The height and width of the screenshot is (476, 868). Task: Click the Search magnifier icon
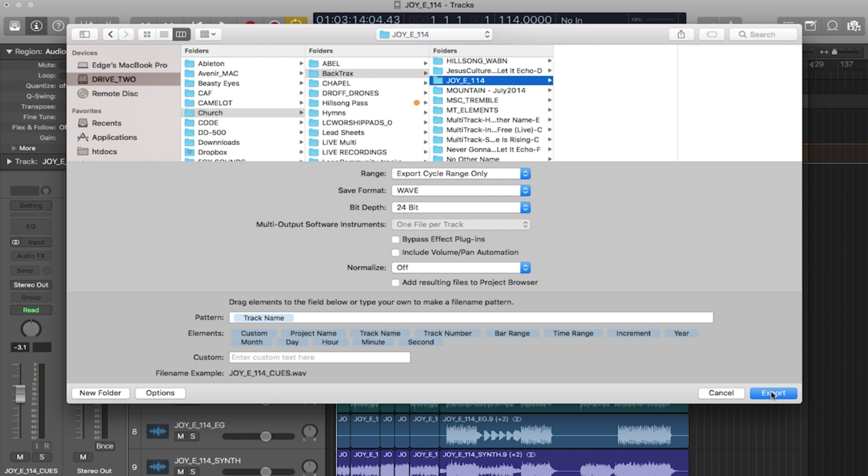coord(743,34)
